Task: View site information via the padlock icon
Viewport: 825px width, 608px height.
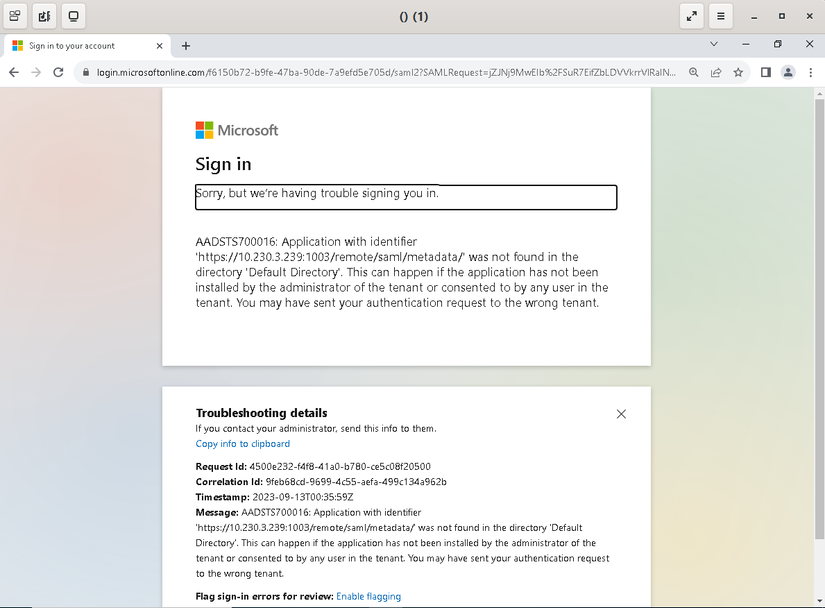Action: coord(86,73)
